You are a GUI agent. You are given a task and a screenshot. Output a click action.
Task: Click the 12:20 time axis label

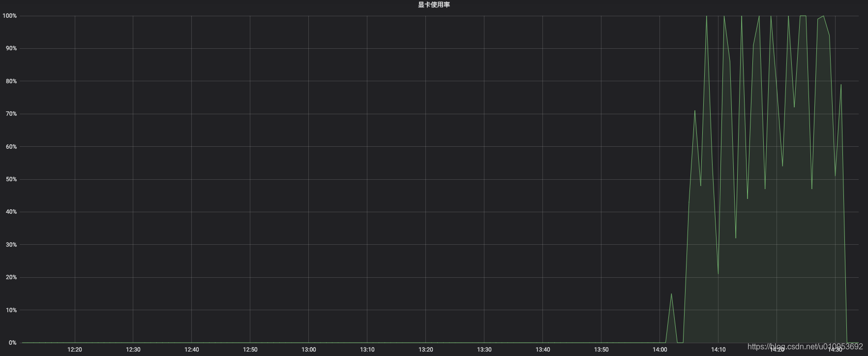point(75,350)
